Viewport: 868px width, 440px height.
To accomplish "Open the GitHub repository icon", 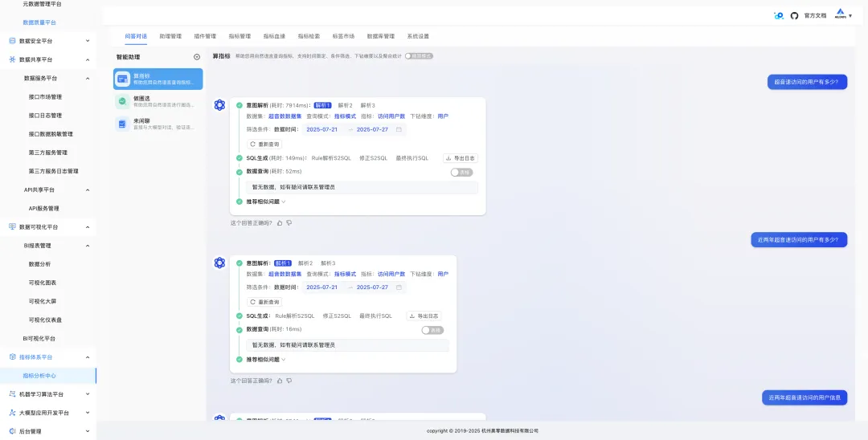I will tap(794, 15).
